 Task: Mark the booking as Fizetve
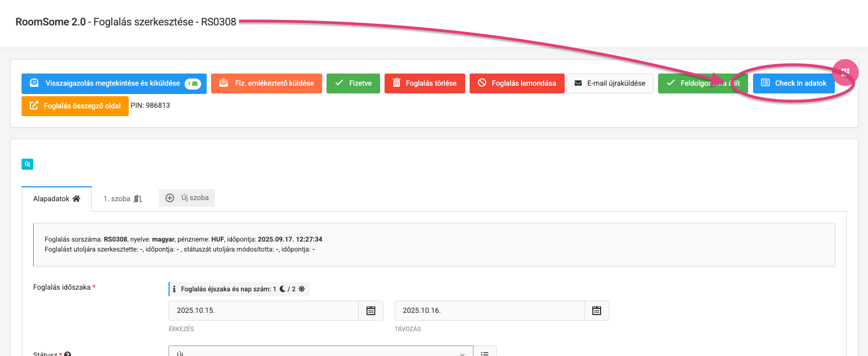[x=353, y=83]
